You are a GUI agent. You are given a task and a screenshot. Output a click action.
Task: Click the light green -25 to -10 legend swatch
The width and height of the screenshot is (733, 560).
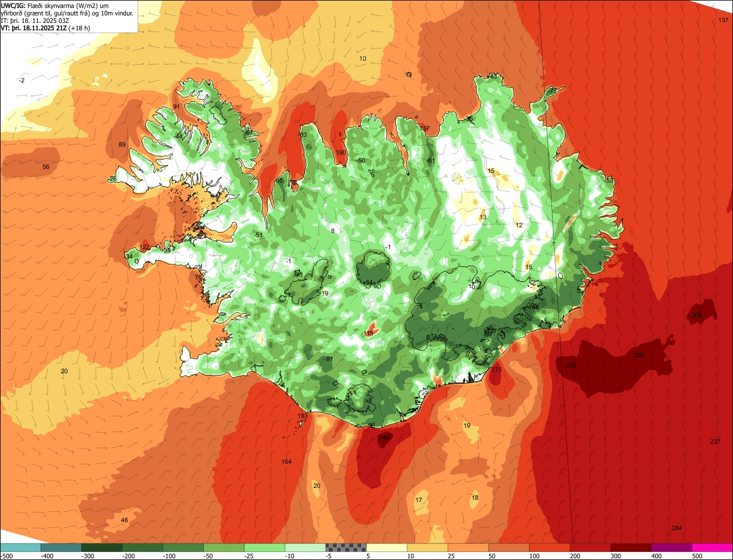tap(264, 547)
